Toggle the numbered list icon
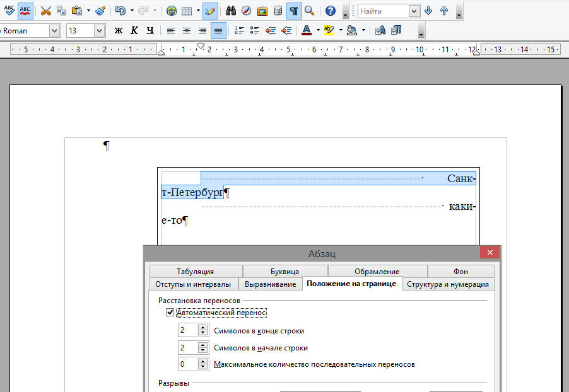The image size is (569, 392). point(239,30)
